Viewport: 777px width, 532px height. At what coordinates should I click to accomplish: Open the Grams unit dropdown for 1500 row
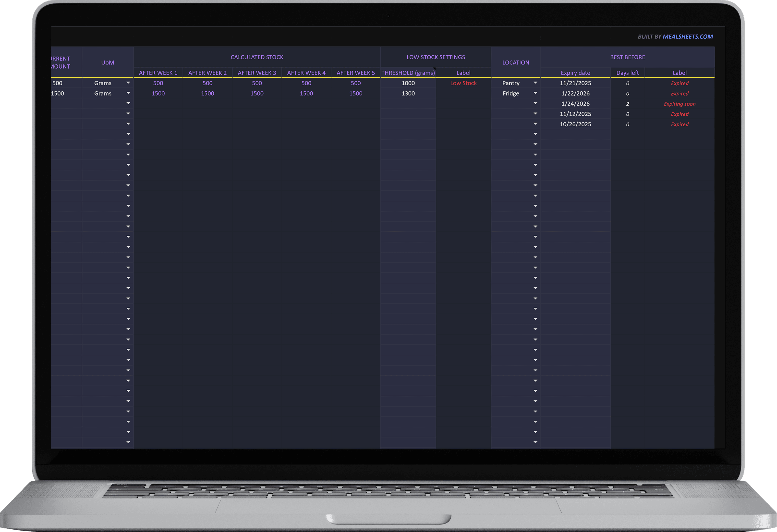pyautogui.click(x=128, y=93)
